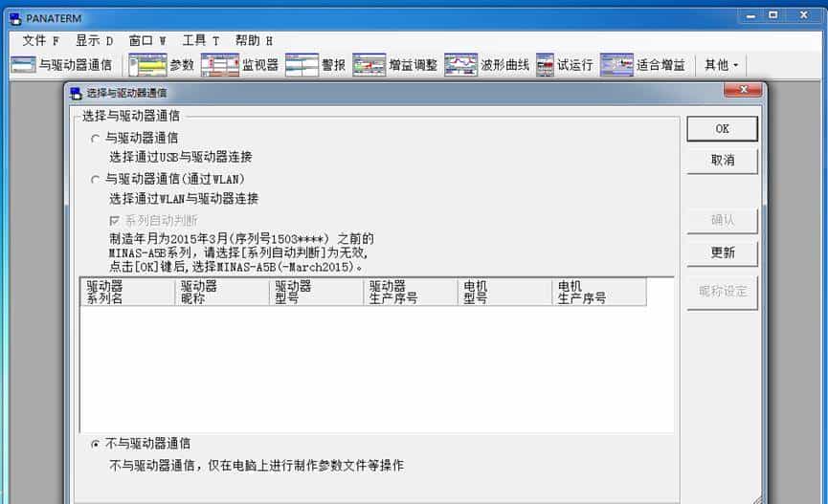Open the 窗口 W menu
828x504 pixels.
pyautogui.click(x=147, y=40)
